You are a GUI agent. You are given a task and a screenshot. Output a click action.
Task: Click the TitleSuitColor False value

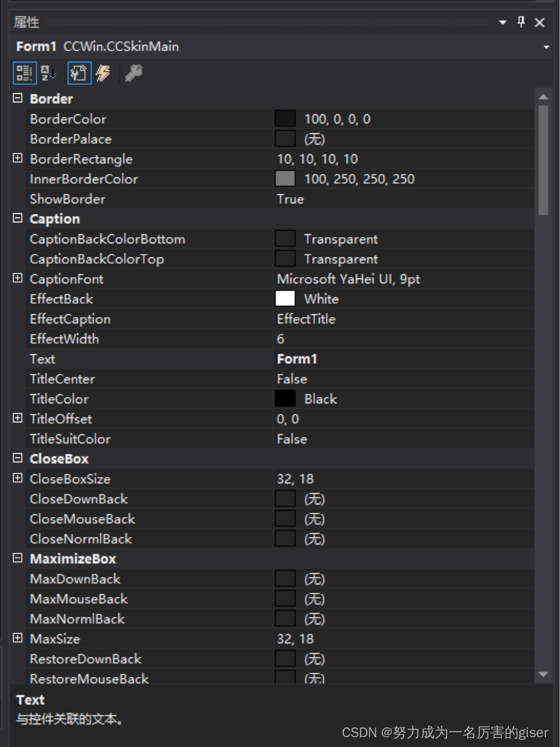pos(292,439)
